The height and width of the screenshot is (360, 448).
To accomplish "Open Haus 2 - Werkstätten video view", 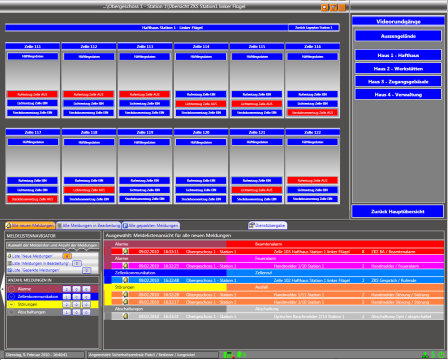I will [x=398, y=69].
